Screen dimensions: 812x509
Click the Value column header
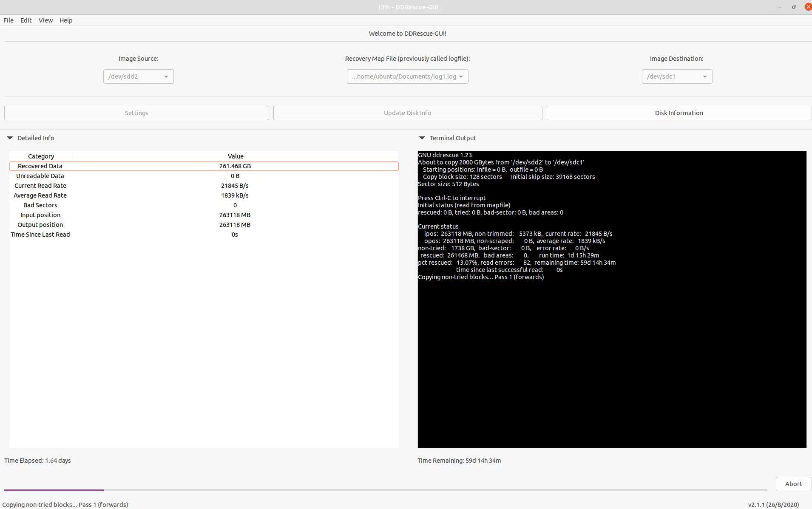[x=236, y=156]
